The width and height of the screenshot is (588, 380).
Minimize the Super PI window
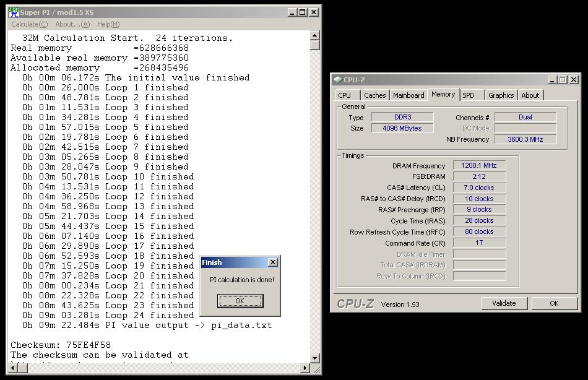(293, 12)
